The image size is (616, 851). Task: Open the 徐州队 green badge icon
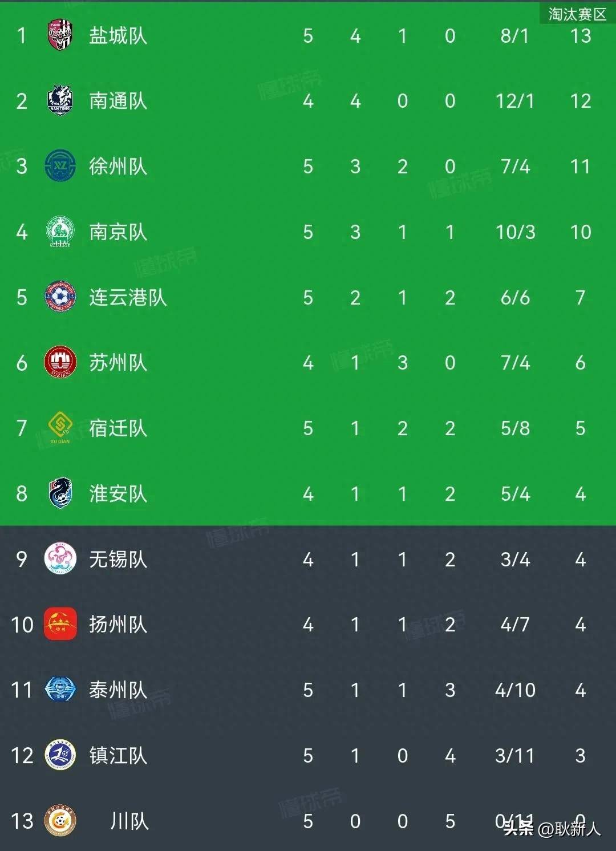(60, 166)
